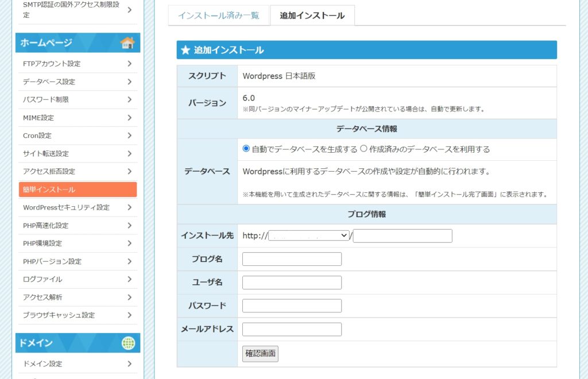Open the 簡単インストール sidebar link
588x379 pixels.
coord(78,189)
